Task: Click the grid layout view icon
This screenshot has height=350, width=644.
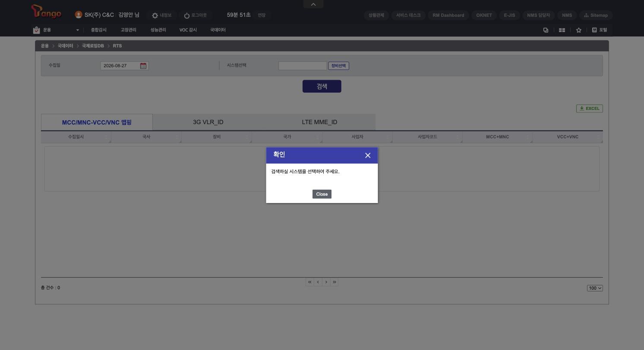Action: [562, 30]
